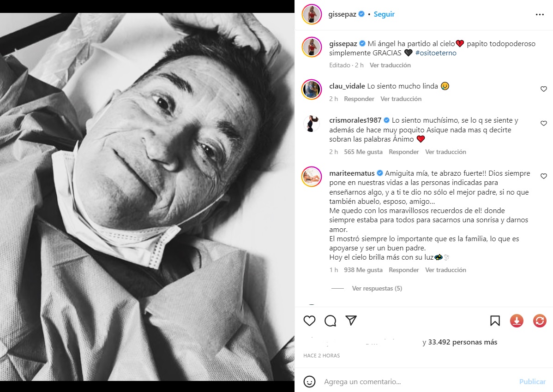Like mariteematus's comment

[x=543, y=176]
